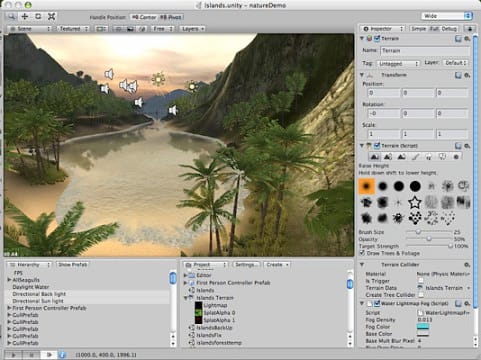481x360 pixels.
Task: Choose the Paint Texture brush terrain tool
Action: click(x=415, y=156)
